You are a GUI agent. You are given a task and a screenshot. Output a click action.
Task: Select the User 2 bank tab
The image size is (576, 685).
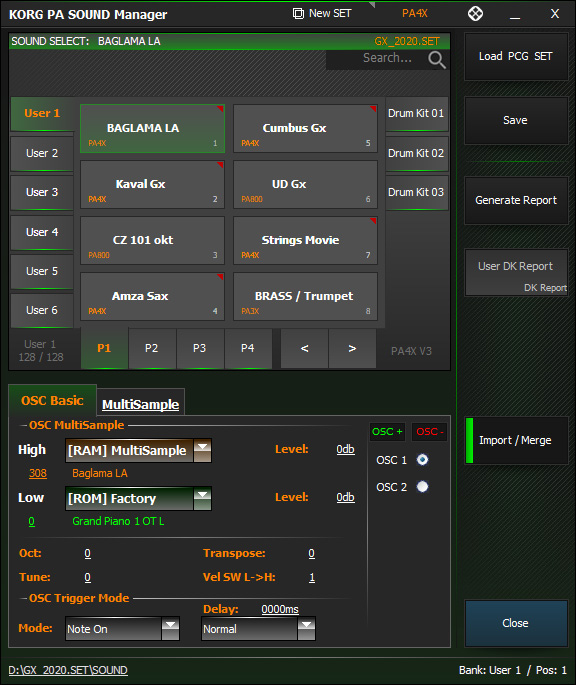42,153
